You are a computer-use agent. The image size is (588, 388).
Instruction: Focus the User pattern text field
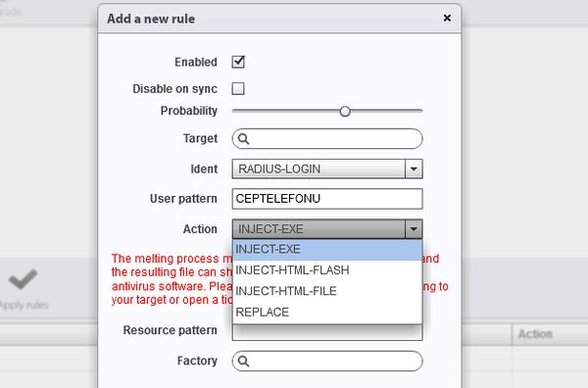click(327, 199)
